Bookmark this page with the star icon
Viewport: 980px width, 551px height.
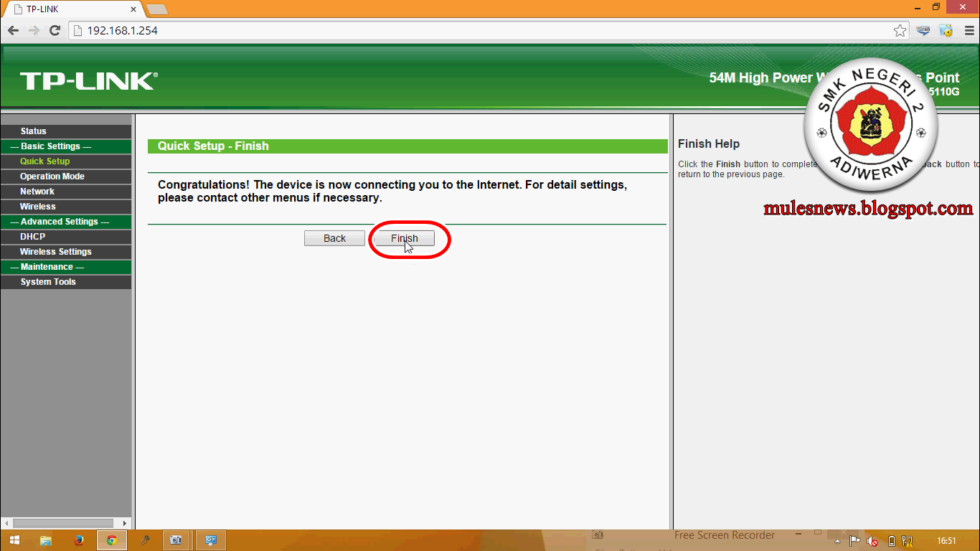click(900, 31)
